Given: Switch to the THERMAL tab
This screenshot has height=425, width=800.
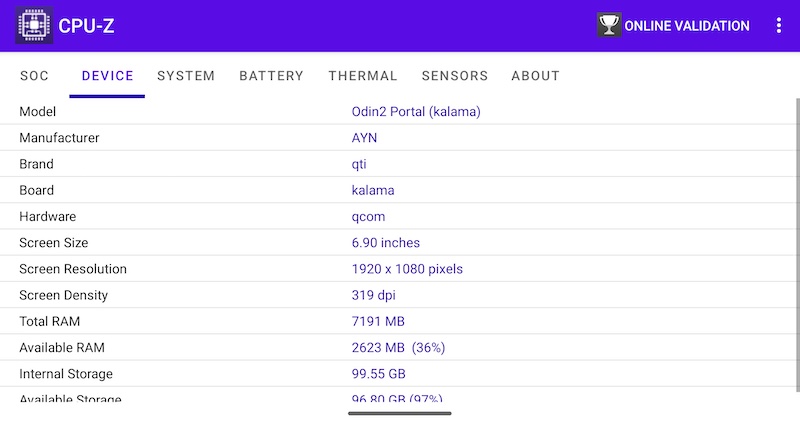Looking at the screenshot, I should pos(363,76).
